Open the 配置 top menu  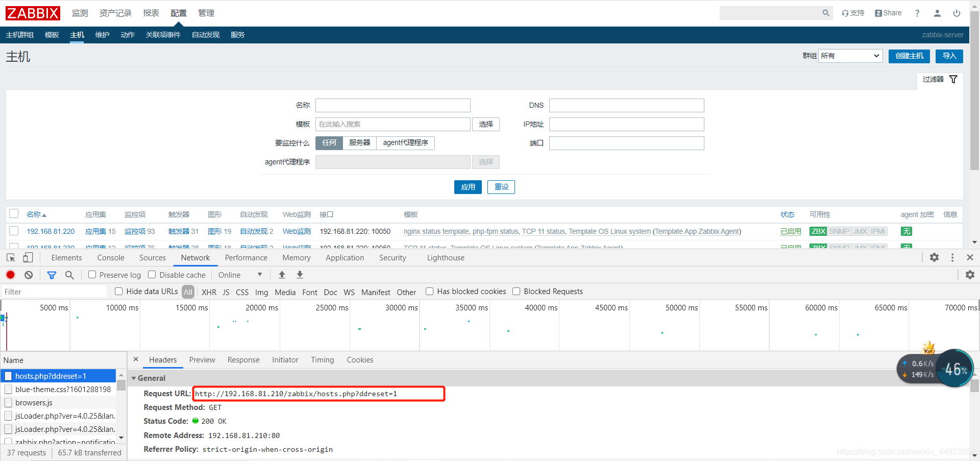click(x=179, y=13)
